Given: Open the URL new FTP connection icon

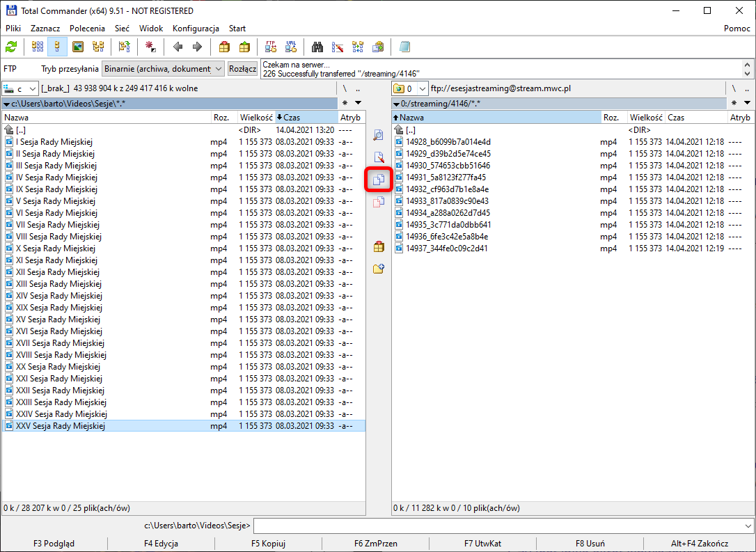Looking at the screenshot, I should tap(291, 47).
